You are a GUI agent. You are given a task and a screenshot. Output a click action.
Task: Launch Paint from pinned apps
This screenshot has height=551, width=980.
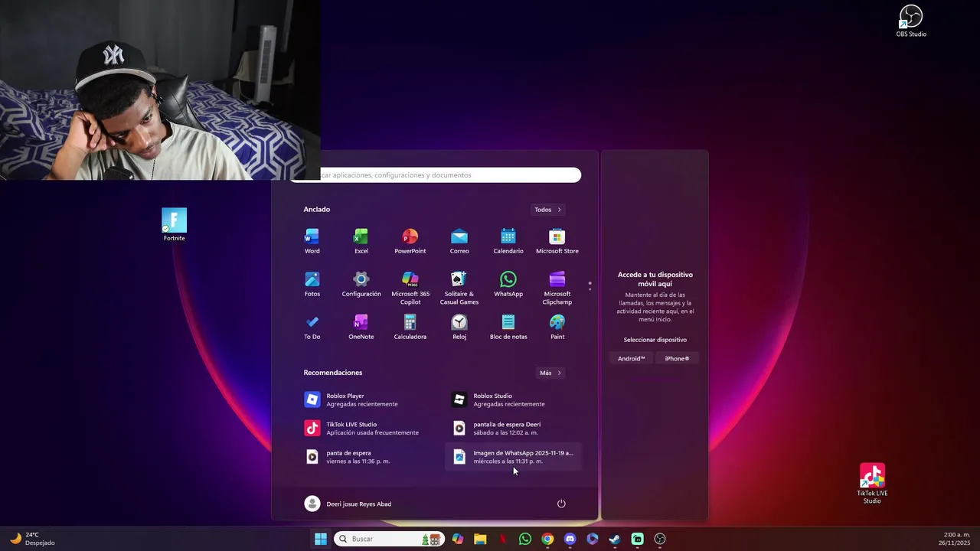pyautogui.click(x=557, y=327)
